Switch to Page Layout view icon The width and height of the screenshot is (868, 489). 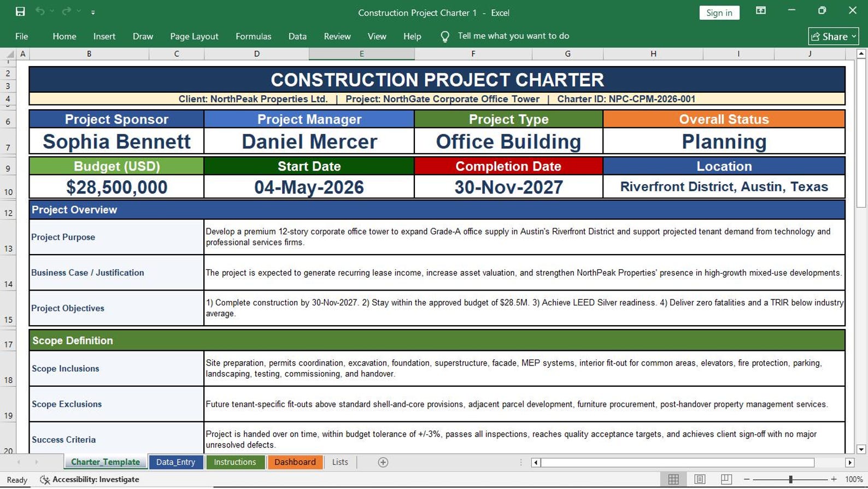coord(700,479)
